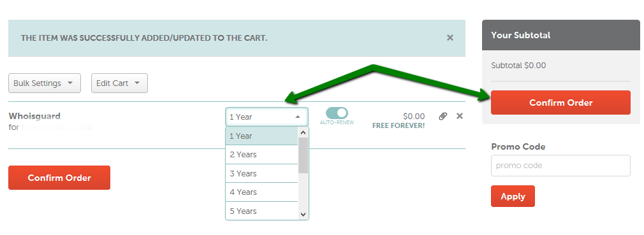Screen dimensions: 644x235
Task: Click the paperclip icon beside Whoisguard price
Action: point(443,116)
